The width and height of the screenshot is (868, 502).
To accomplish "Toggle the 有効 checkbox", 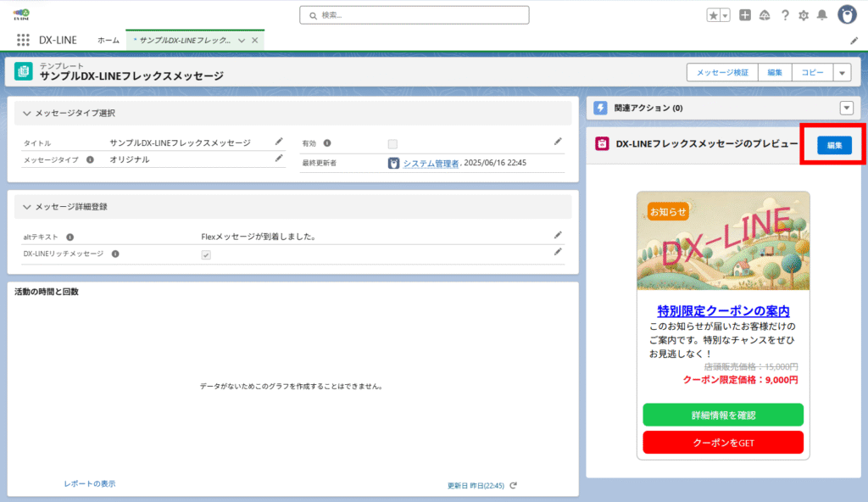I will [x=392, y=143].
